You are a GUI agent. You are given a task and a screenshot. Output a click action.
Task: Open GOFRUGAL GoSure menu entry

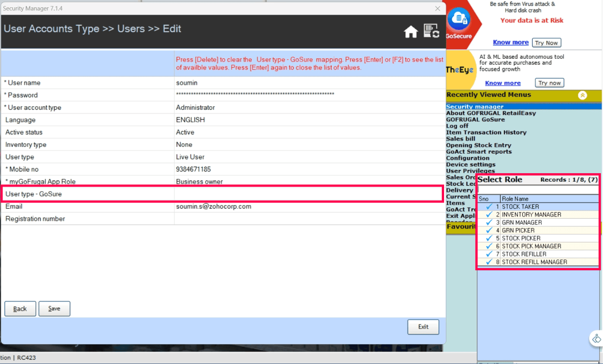475,120
